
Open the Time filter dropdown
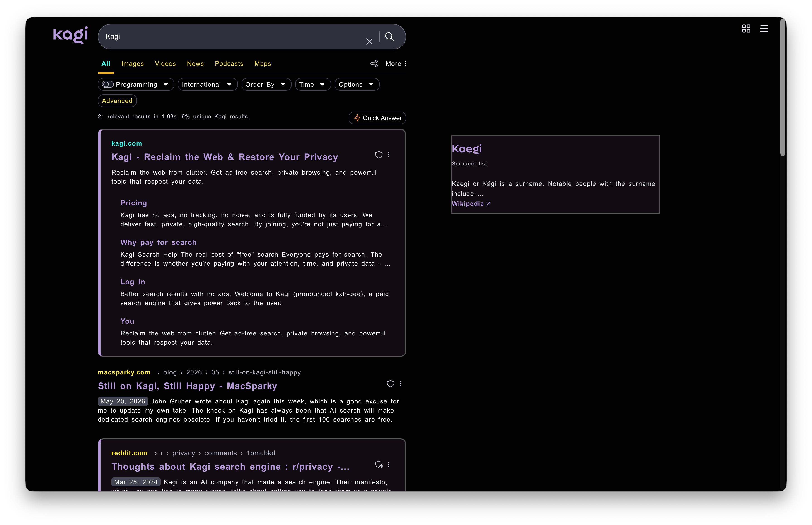pyautogui.click(x=313, y=85)
